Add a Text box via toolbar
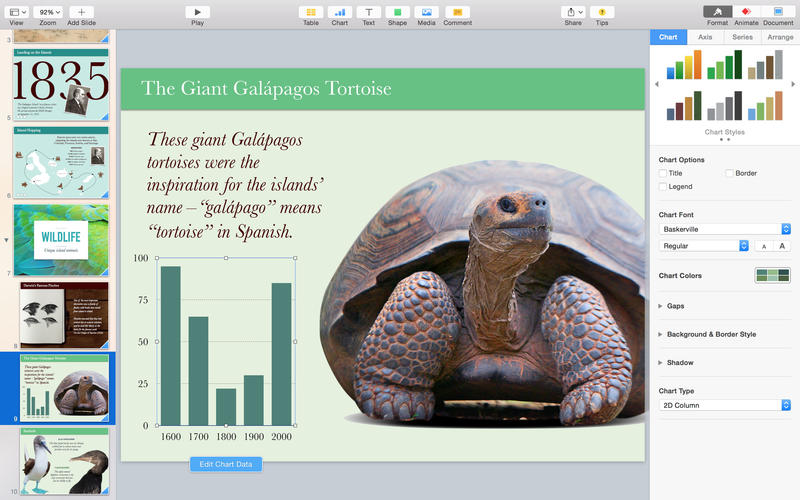 tap(369, 12)
